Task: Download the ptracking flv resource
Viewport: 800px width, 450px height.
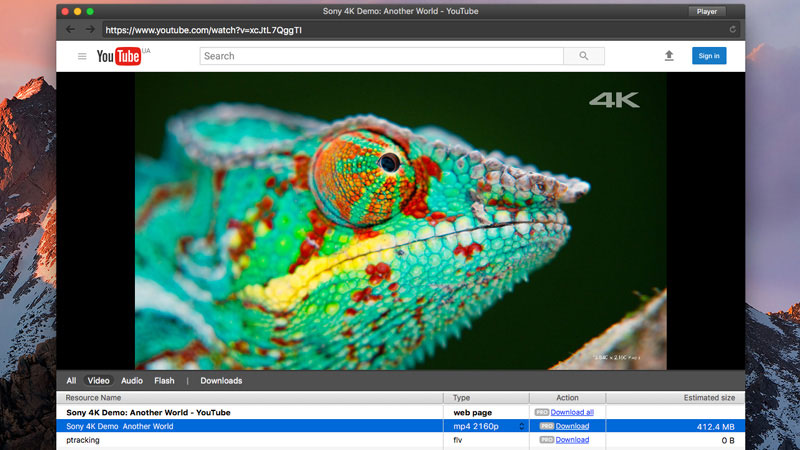Action: tap(572, 440)
